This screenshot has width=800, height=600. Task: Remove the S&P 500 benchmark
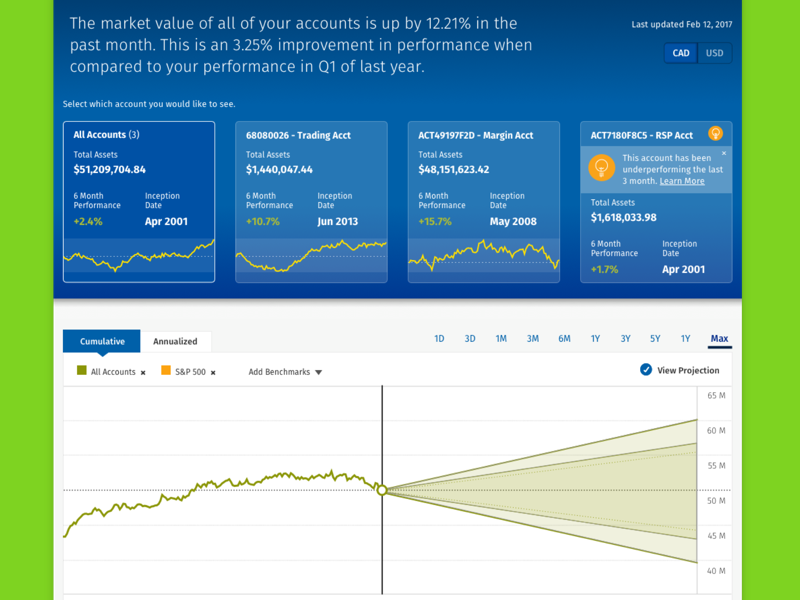(213, 372)
